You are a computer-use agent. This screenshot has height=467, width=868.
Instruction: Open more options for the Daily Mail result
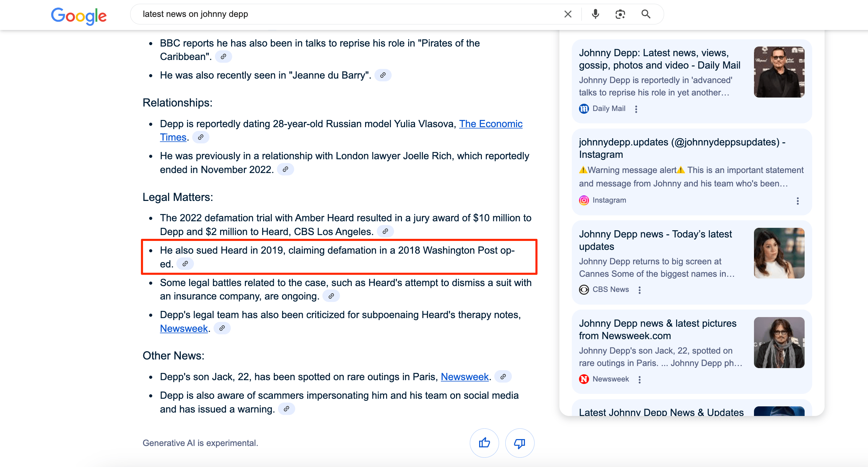(636, 109)
